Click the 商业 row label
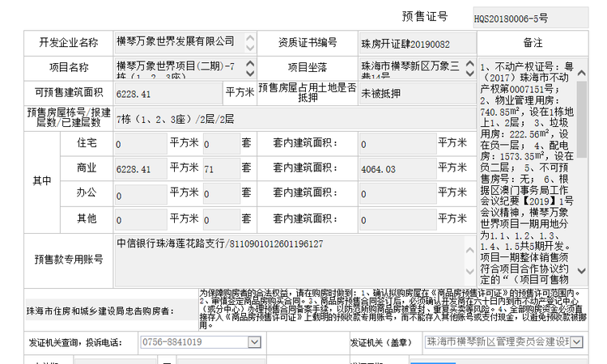Viewport: 607px width, 364px height. [87, 168]
